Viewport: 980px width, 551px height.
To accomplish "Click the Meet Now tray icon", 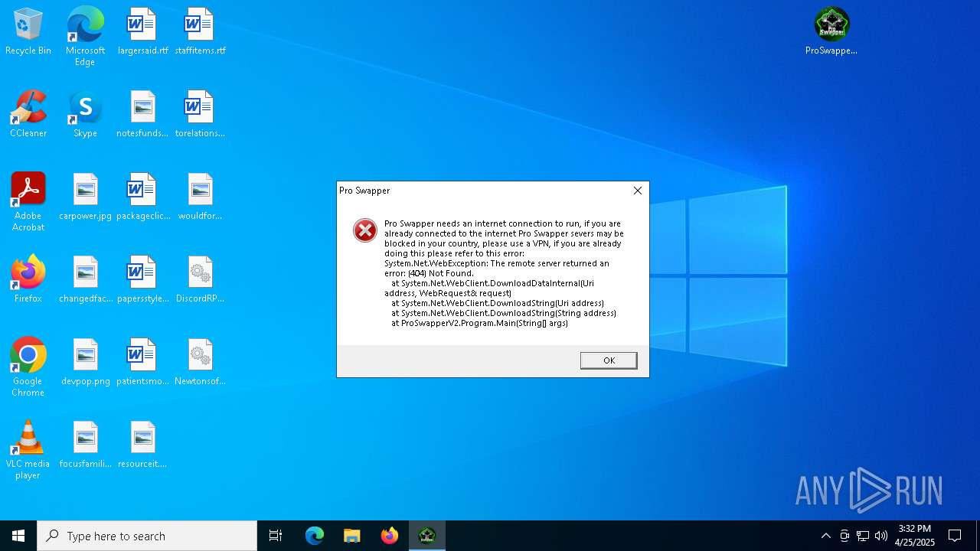I will pos(844,536).
